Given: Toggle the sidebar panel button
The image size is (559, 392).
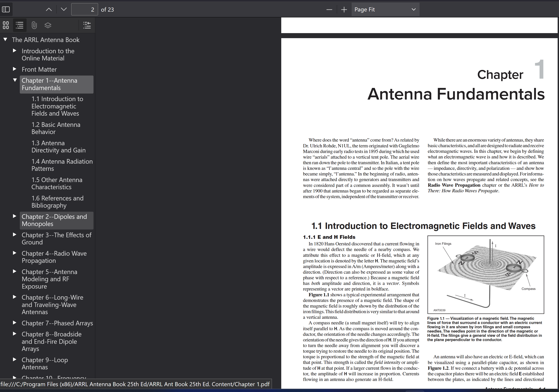Looking at the screenshot, I should pos(6,9).
